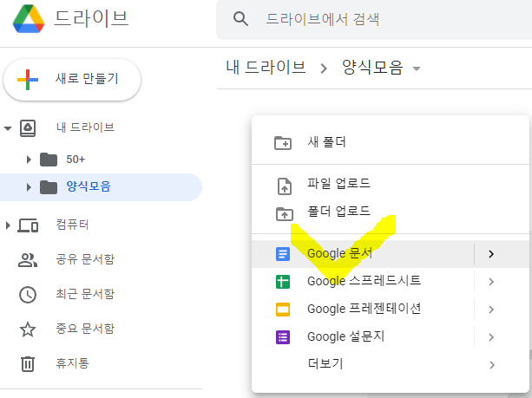Screen dimensions: 532x398
Task: Click the 중요 문서함 star icon
Action: [28, 329]
